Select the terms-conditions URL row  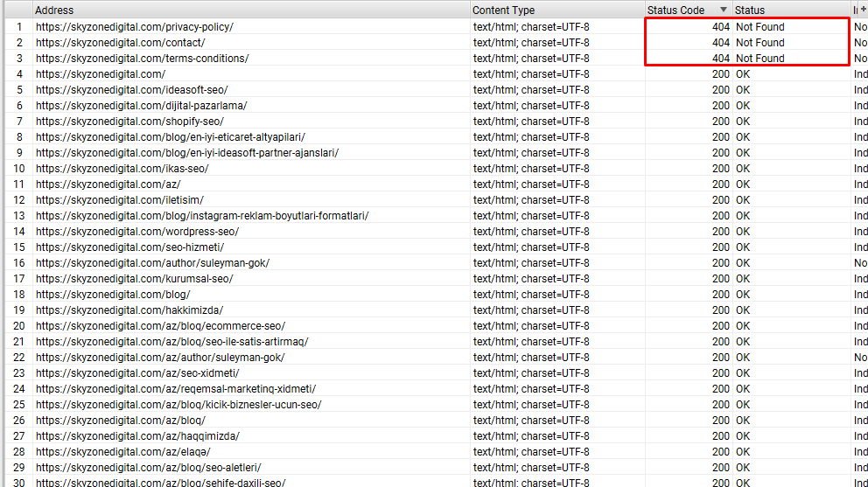[142, 59]
